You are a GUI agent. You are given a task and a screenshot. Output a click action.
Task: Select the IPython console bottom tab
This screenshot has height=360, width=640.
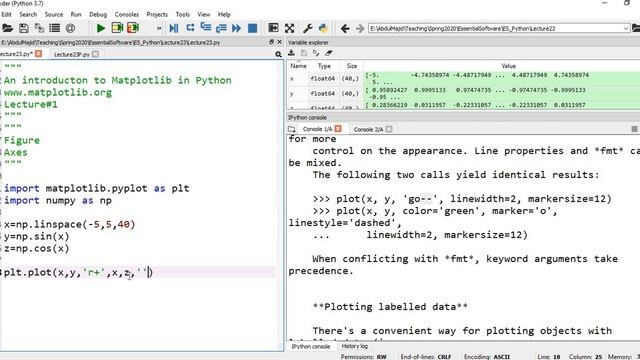[311, 346]
